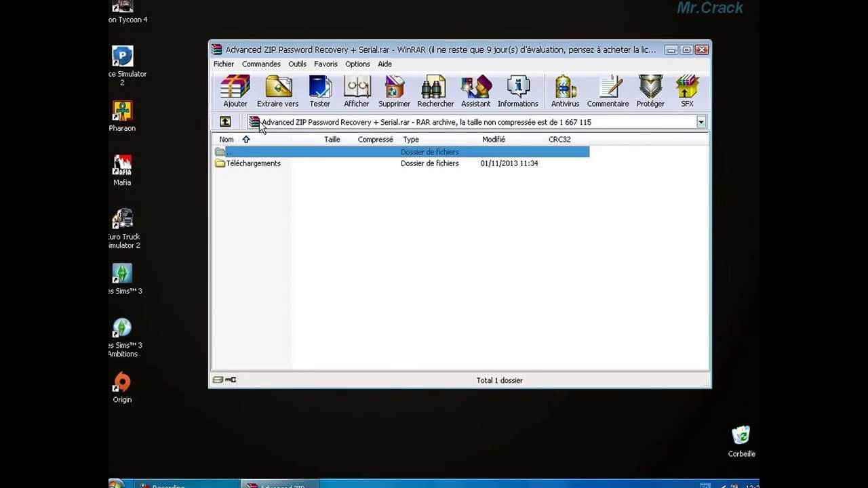Screen dimensions: 868x488
Task: Launch the Assistant wizard
Action: [475, 91]
